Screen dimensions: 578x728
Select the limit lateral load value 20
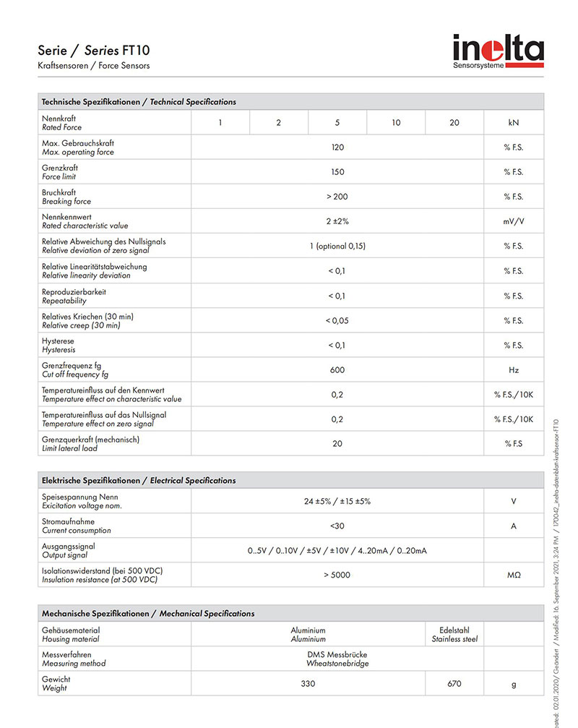pos(337,443)
